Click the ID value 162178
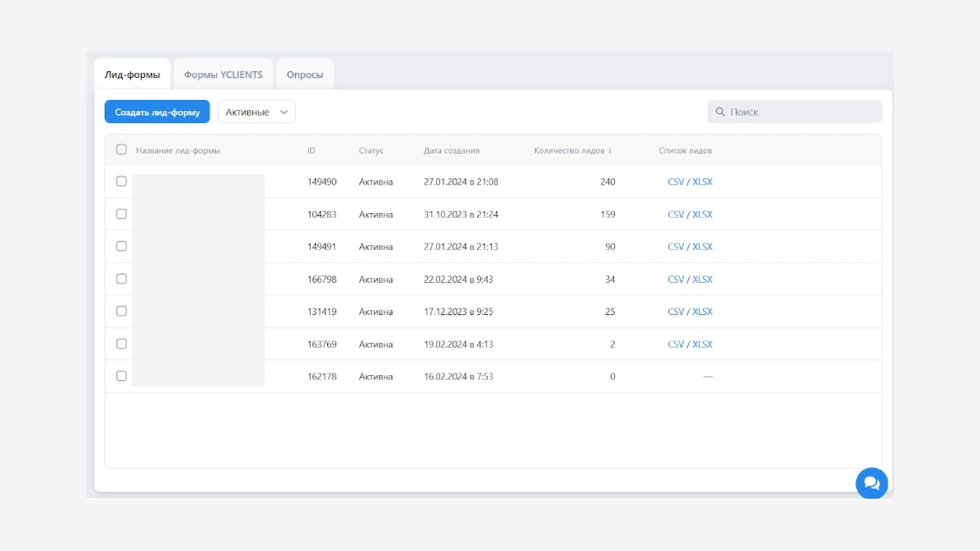The height and width of the screenshot is (551, 980). tap(322, 377)
